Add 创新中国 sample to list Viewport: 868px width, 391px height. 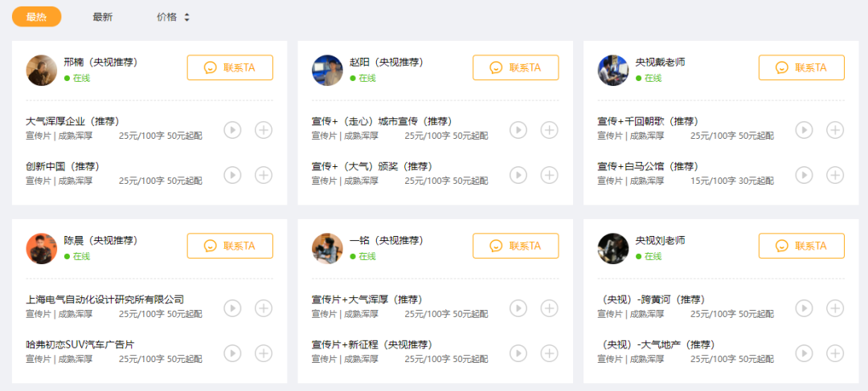(264, 174)
